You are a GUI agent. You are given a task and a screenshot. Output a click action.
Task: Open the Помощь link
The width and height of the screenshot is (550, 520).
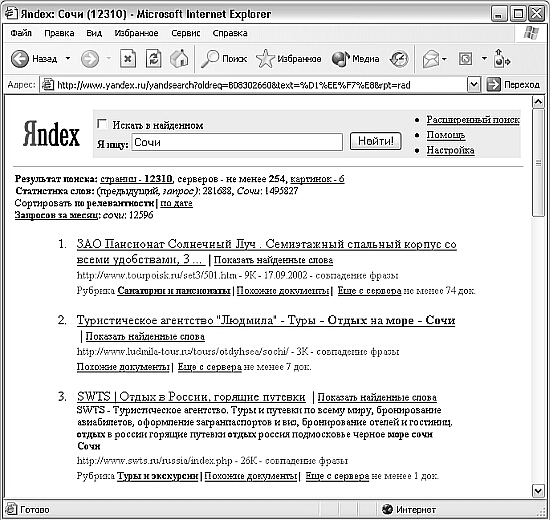point(446,135)
